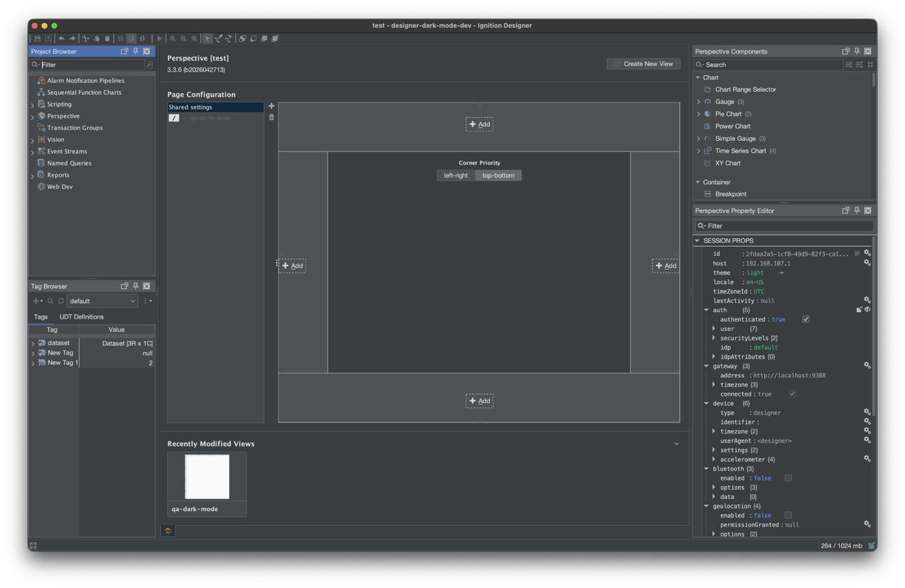Expand the user property under auth

click(x=714, y=329)
